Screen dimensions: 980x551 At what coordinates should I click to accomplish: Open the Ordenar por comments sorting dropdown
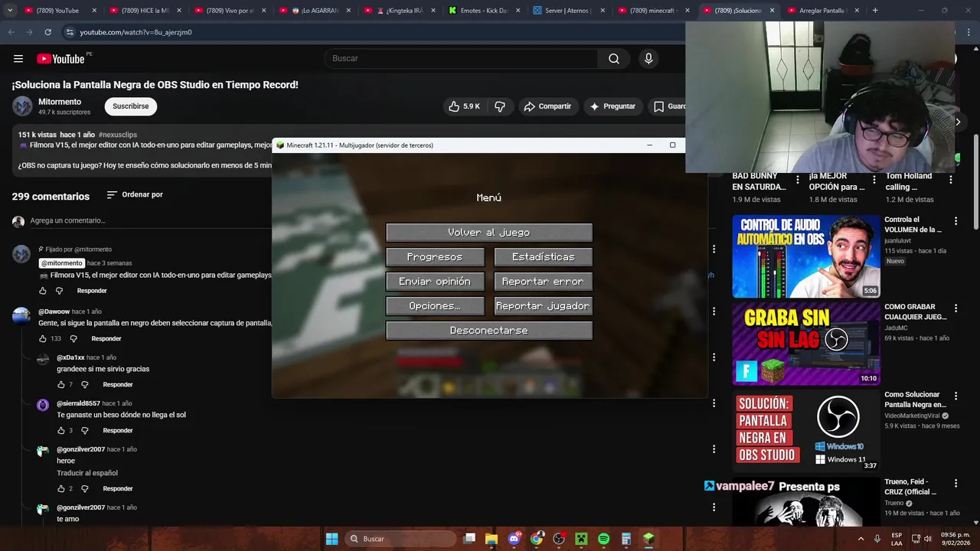pos(135,195)
